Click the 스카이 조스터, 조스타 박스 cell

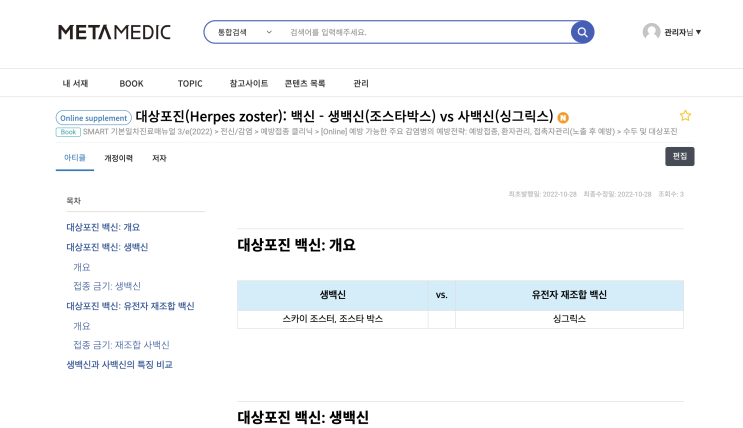[x=333, y=319]
